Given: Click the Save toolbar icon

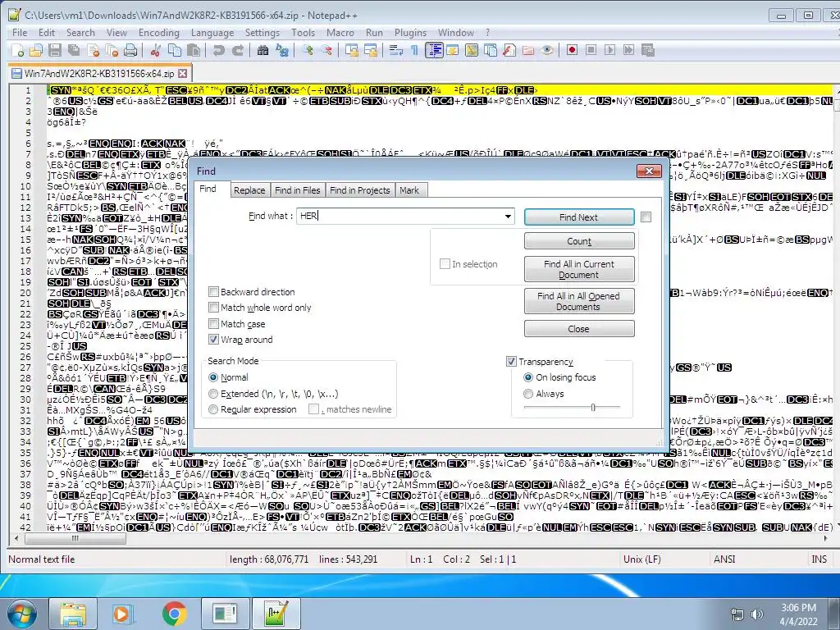Looking at the screenshot, I should click(x=55, y=50).
